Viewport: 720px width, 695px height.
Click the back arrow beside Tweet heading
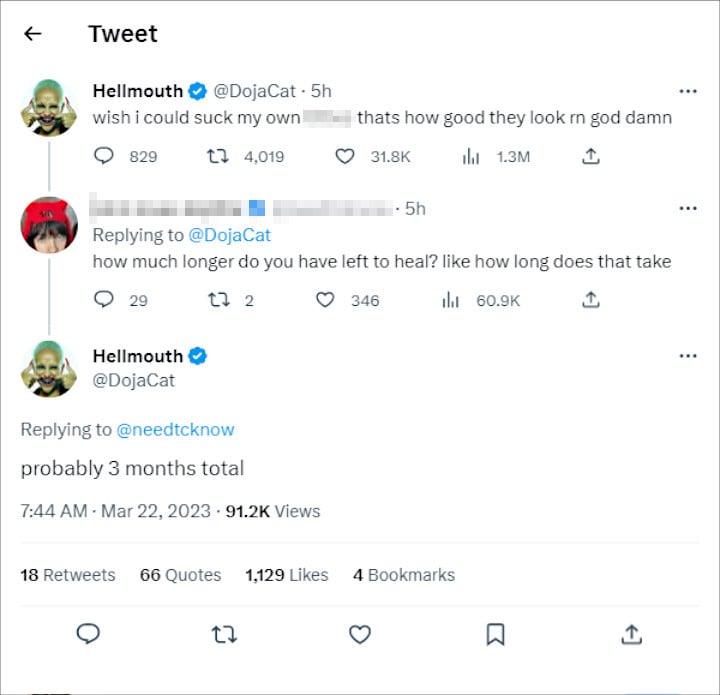pos(33,34)
